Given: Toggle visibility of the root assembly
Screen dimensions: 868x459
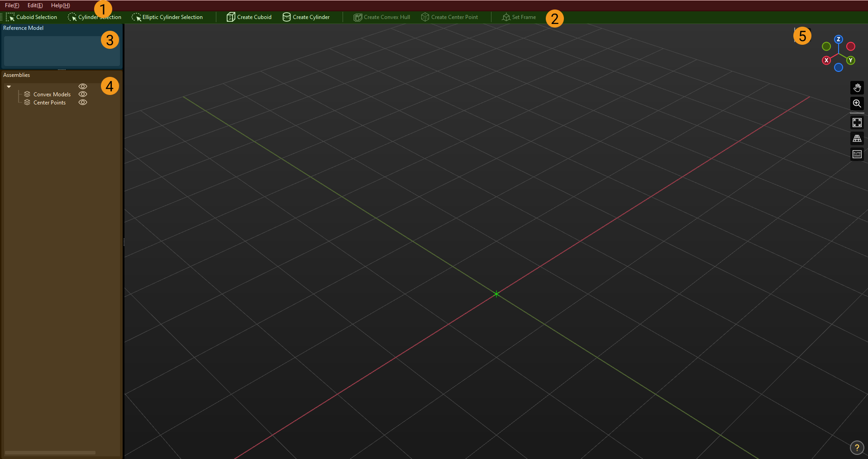Looking at the screenshot, I should pyautogui.click(x=83, y=86).
